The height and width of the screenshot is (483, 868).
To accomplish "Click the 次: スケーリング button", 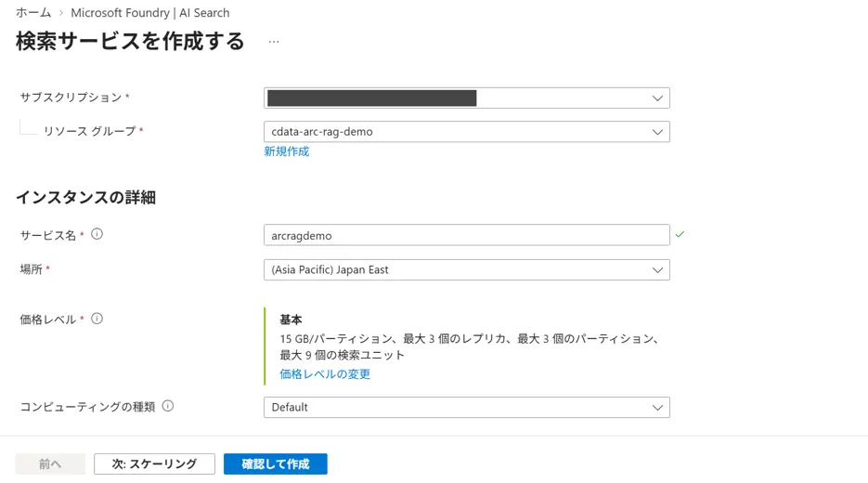I will 154,464.
